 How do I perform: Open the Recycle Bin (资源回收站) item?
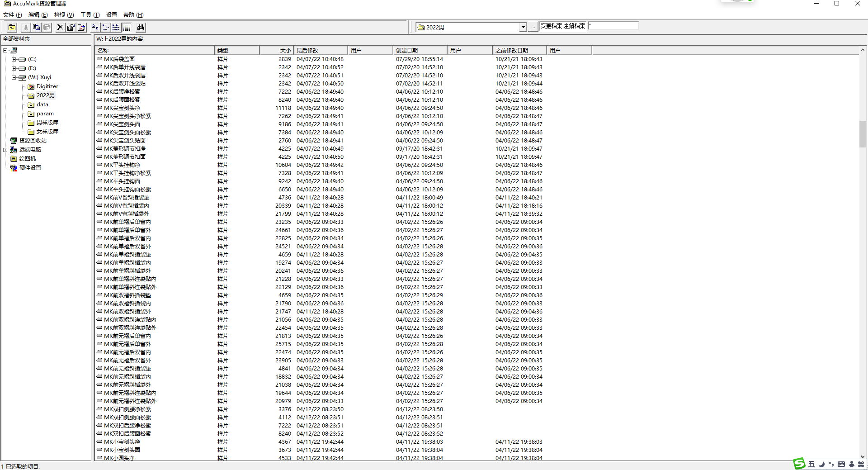coord(33,141)
